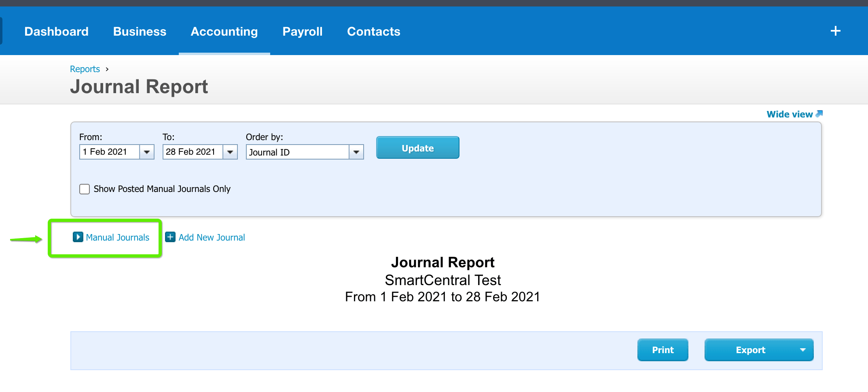Viewport: 868px width, 392px height.
Task: Uncheck Show Posted Manual Journals Only option
Action: pos(84,189)
